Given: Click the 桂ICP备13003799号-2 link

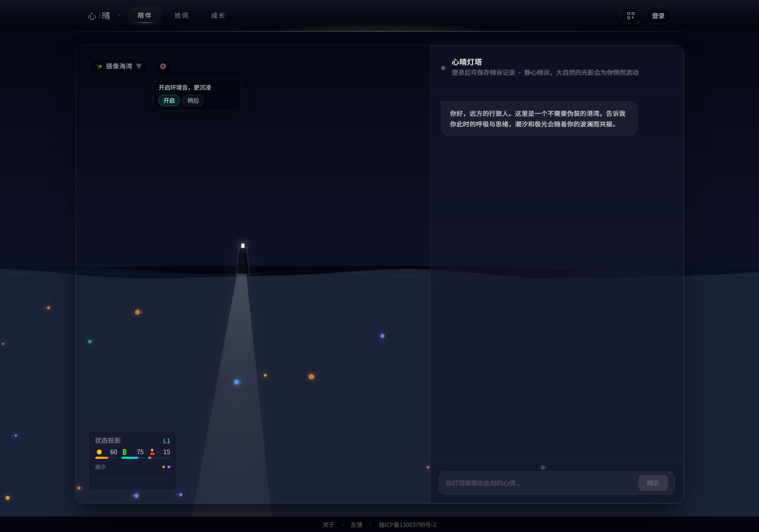Looking at the screenshot, I should point(407,525).
